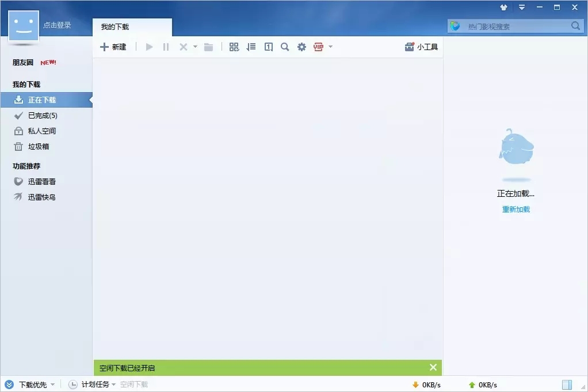Open the dropdown arrow next to VIP icon

[x=330, y=47]
